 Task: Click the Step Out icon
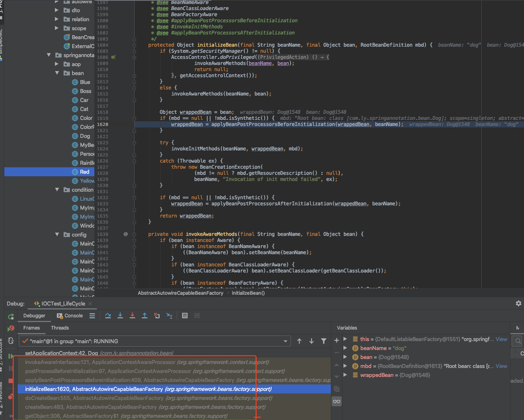[145, 316]
